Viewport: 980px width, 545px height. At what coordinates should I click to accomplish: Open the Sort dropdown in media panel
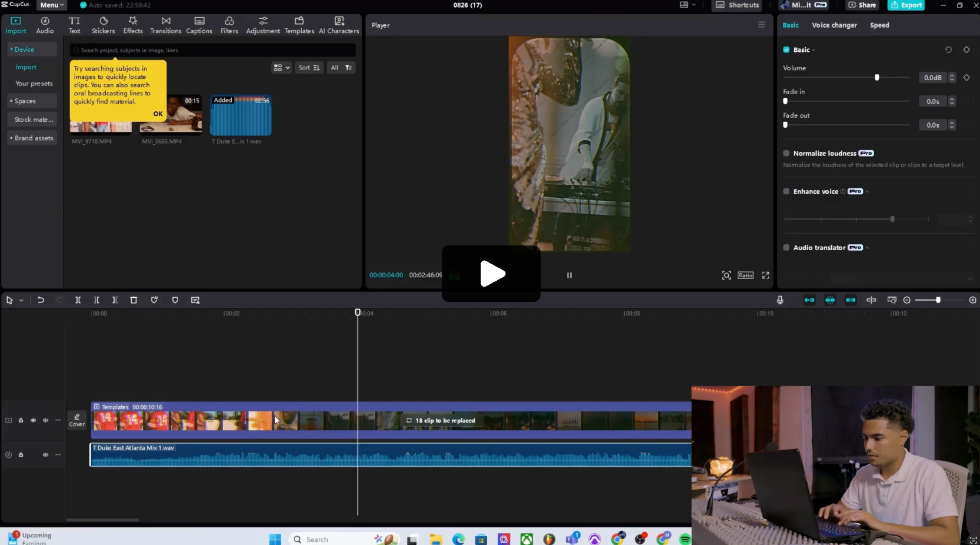coord(309,68)
